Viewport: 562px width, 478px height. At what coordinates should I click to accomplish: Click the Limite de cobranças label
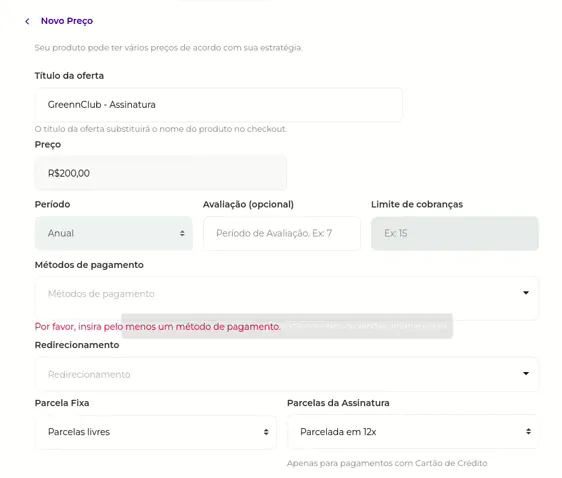[x=417, y=204]
